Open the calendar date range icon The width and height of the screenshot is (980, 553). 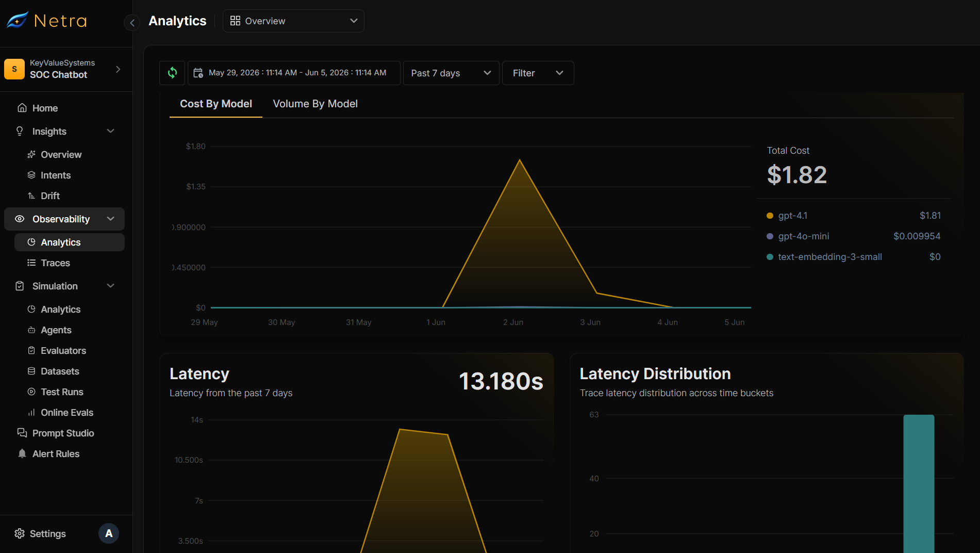[198, 73]
